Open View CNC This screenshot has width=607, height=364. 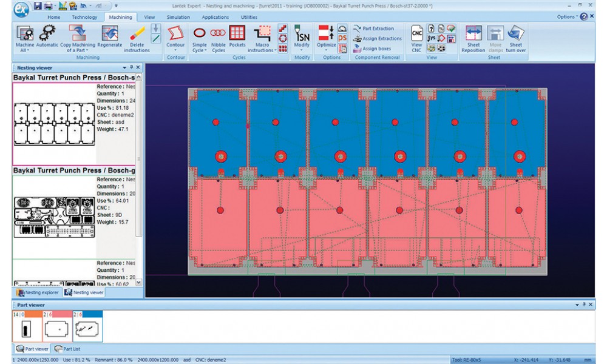[x=416, y=39]
